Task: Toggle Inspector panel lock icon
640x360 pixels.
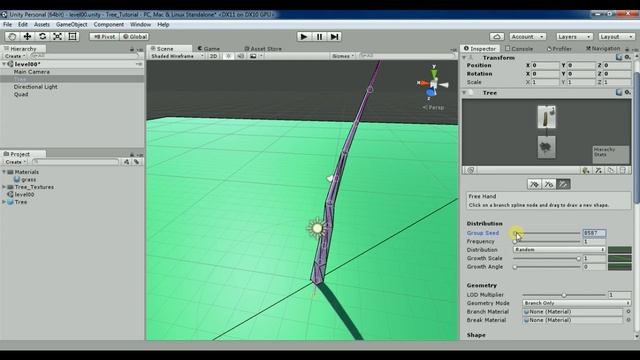Action: (627, 49)
